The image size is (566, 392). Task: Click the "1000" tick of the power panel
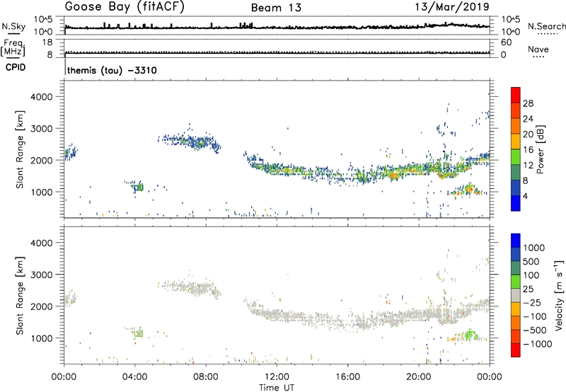point(42,192)
